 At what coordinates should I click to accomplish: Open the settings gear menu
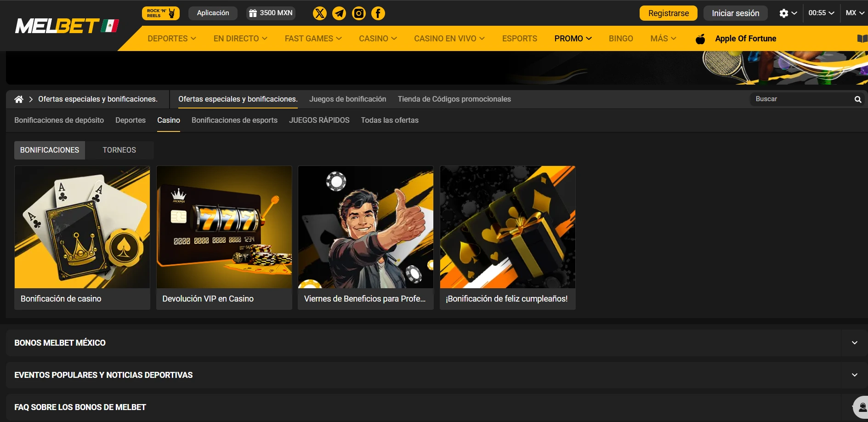pos(788,13)
